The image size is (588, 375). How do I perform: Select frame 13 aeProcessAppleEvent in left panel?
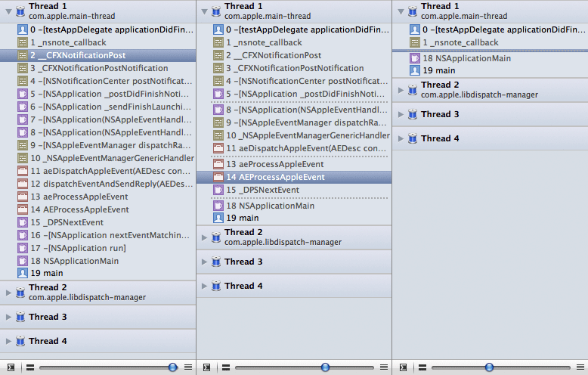point(98,197)
